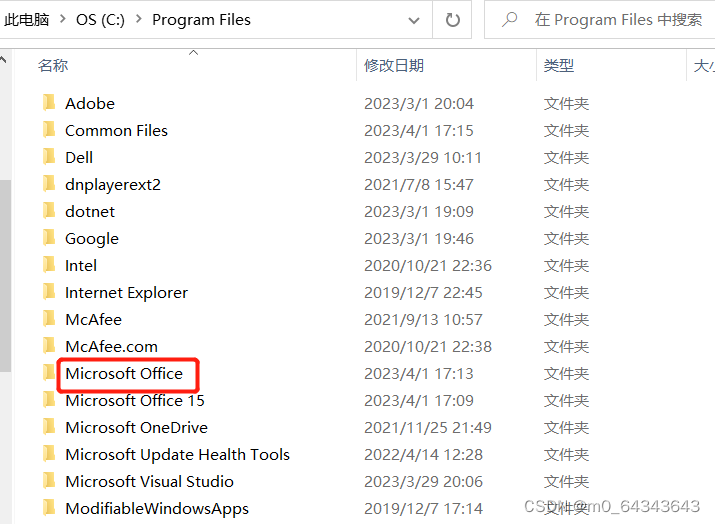
Task: Select Microsoft Update Health Tools folder name
Action: [x=177, y=454]
